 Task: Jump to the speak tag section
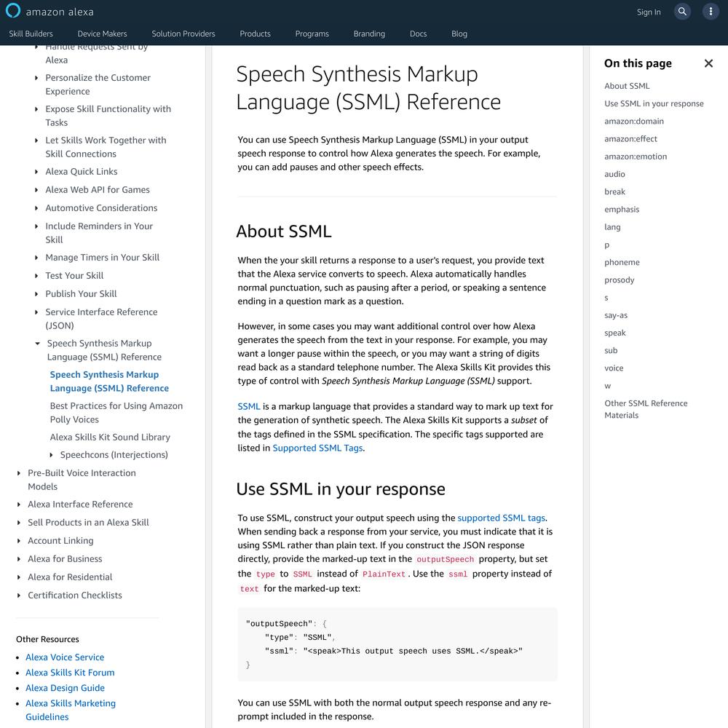(x=614, y=333)
